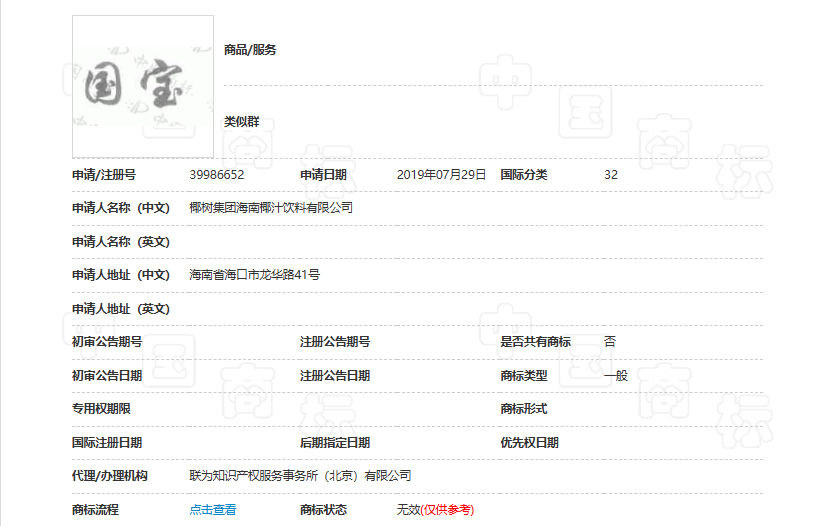Click the international class value 32

pos(611,174)
